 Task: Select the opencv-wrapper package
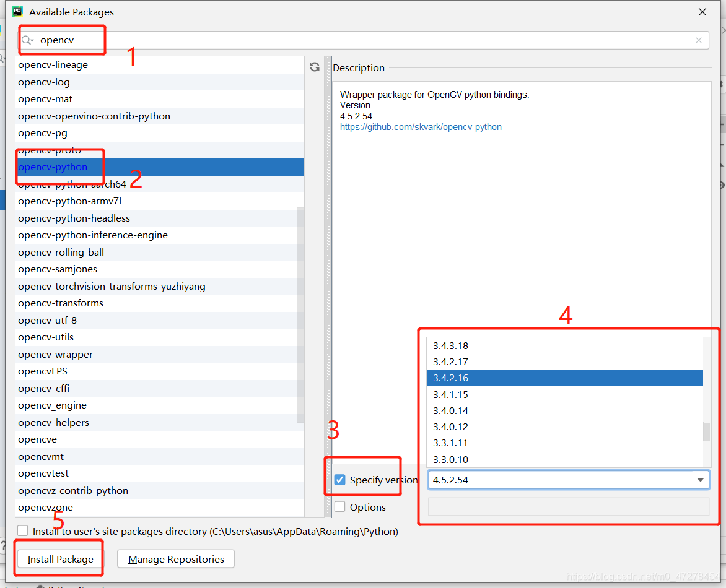click(x=160, y=355)
